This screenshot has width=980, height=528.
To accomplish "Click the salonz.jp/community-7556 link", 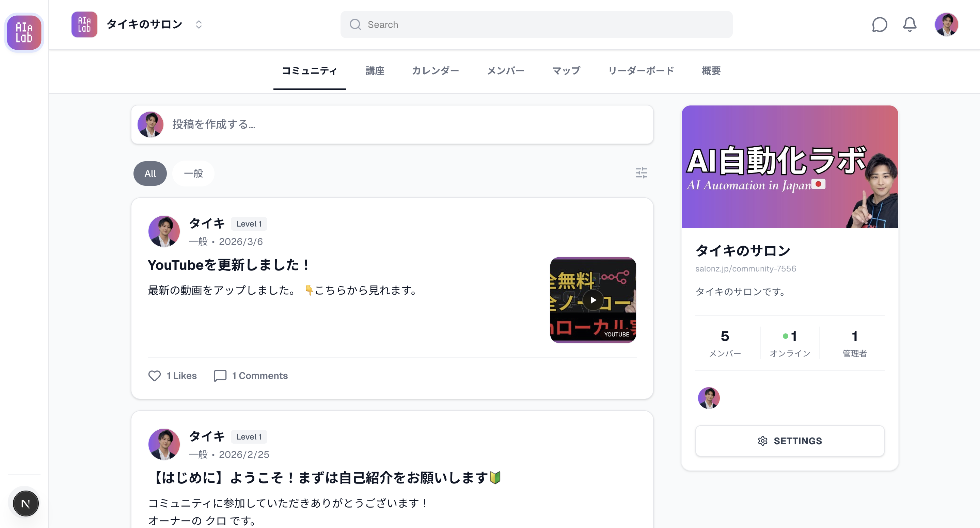I will 746,268.
